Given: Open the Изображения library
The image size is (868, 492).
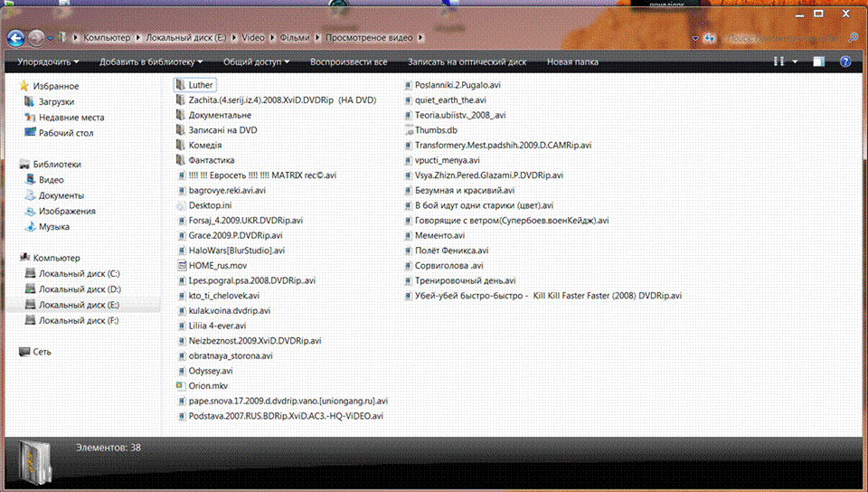Looking at the screenshot, I should click(x=67, y=211).
